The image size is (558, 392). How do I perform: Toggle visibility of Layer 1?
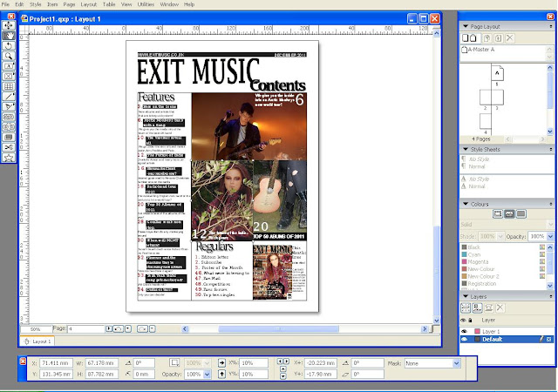[x=464, y=331]
